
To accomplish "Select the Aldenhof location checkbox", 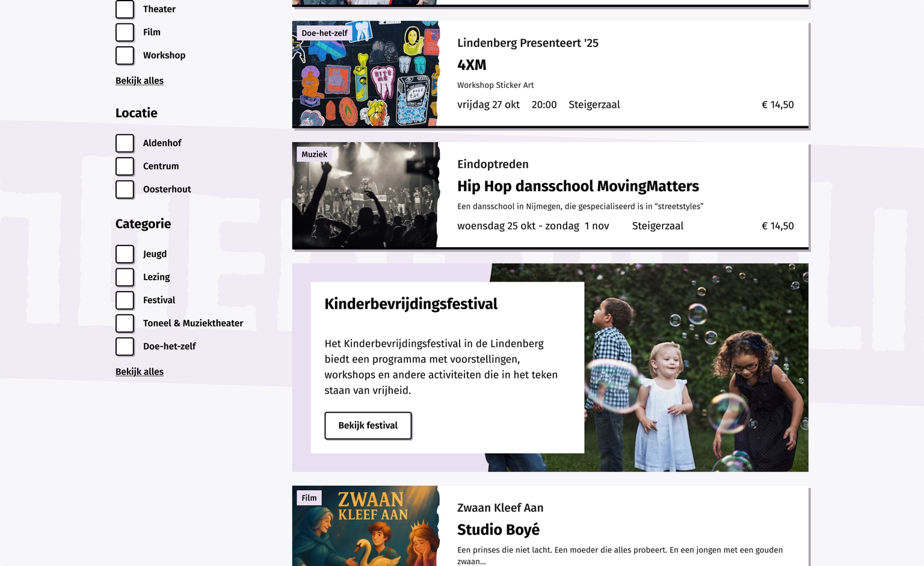I will pos(125,143).
